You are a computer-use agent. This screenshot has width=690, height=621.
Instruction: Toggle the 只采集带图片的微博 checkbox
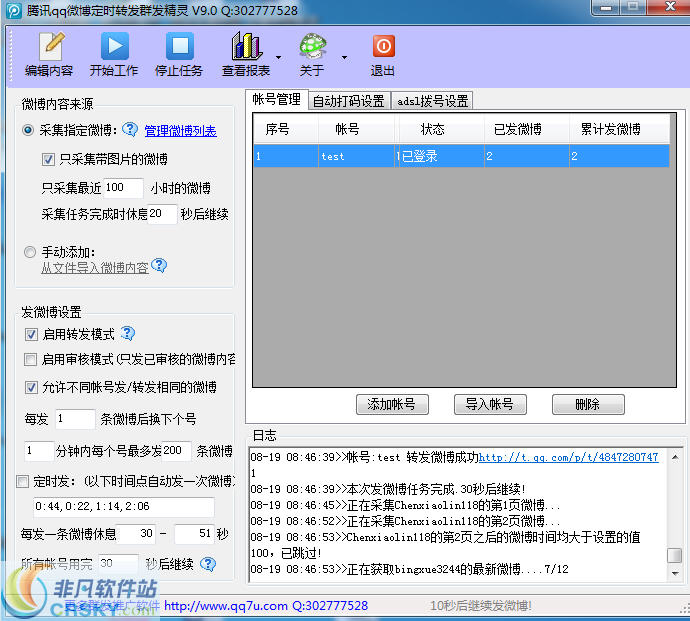click(x=48, y=159)
